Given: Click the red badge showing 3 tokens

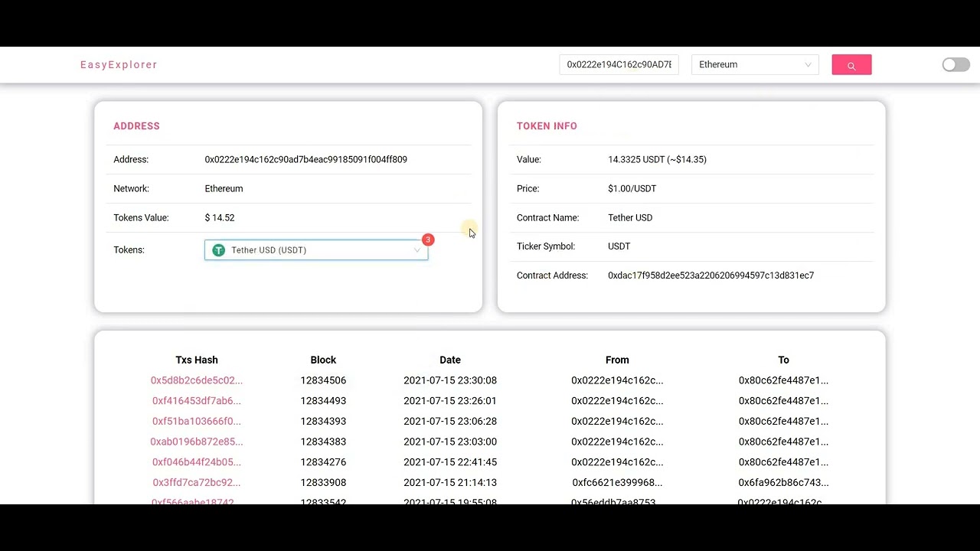Looking at the screenshot, I should point(428,240).
